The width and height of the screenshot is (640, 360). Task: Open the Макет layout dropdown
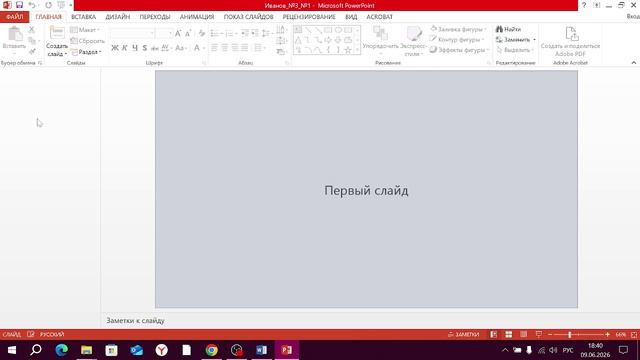(85, 30)
